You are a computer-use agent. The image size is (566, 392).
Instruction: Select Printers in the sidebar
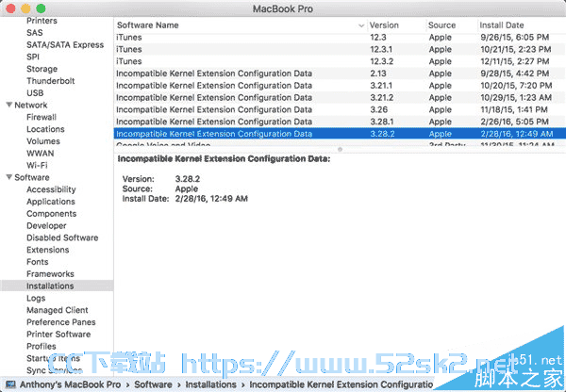[42, 21]
